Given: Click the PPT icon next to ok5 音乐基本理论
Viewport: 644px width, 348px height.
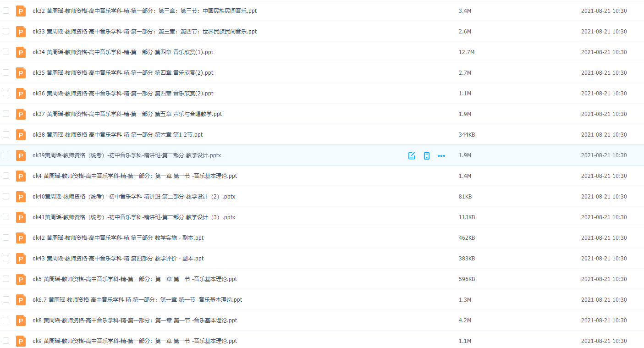Looking at the screenshot, I should coord(21,279).
